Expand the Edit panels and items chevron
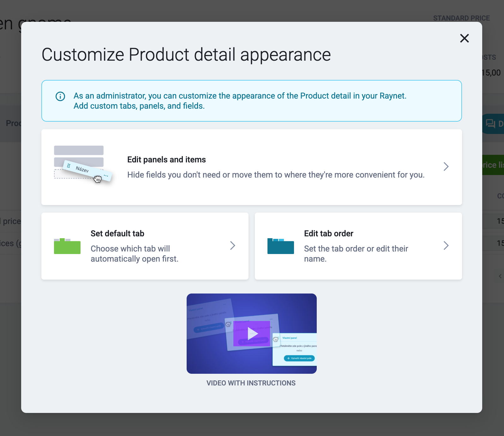The height and width of the screenshot is (436, 504). tap(446, 167)
